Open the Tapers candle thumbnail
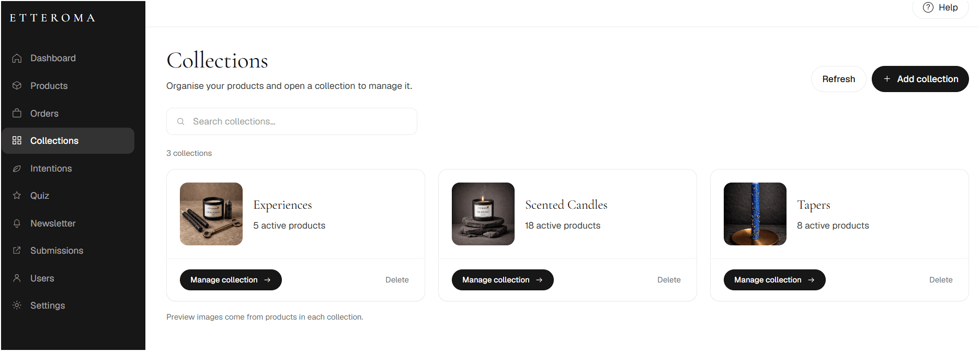Image resolution: width=980 pixels, height=351 pixels. 755,214
